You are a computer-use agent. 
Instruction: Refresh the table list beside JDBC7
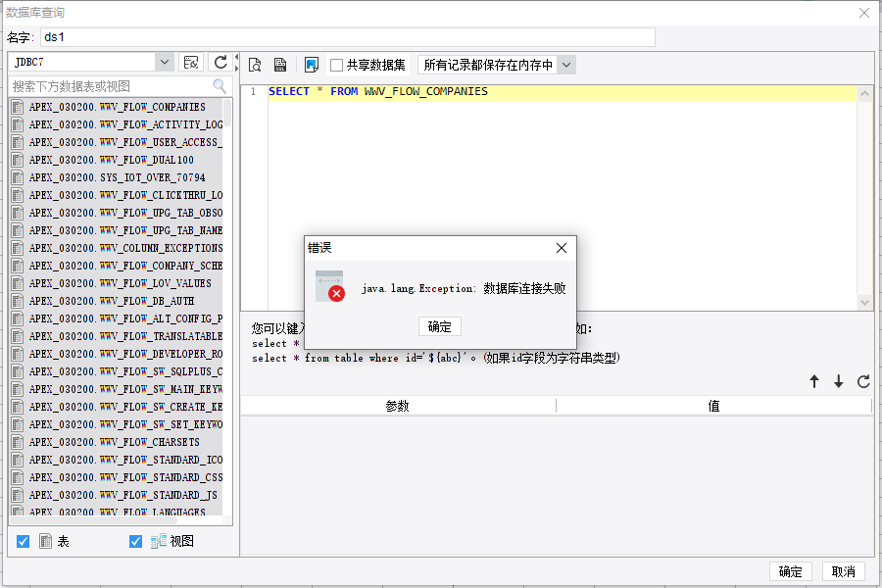[220, 63]
